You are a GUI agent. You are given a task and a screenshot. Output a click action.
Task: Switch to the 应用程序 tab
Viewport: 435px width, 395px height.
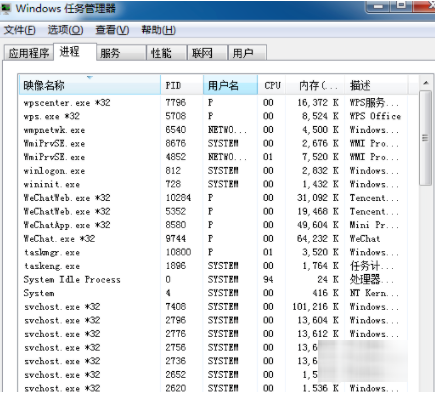click(29, 53)
